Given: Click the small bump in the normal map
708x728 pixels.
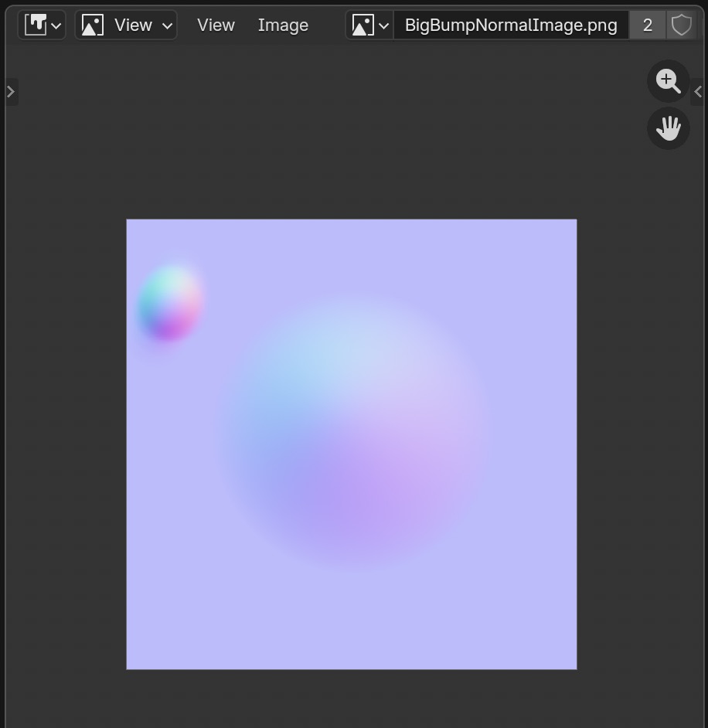Looking at the screenshot, I should [170, 304].
